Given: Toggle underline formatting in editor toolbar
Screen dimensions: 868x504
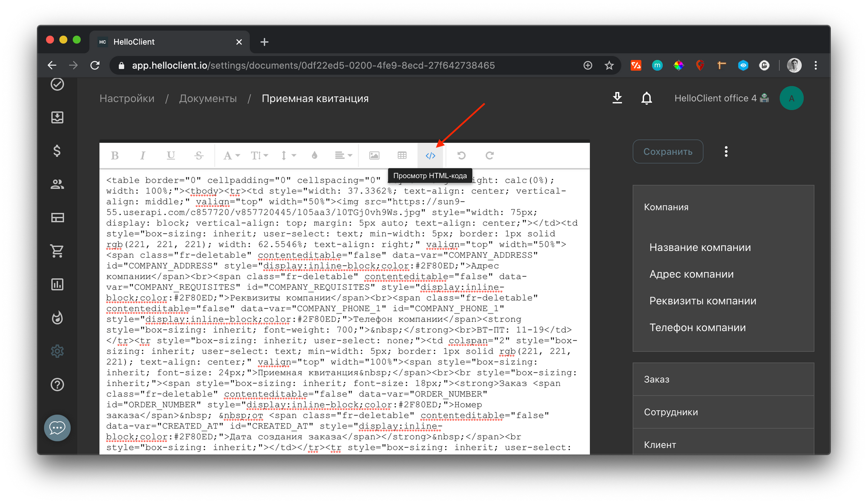Looking at the screenshot, I should click(x=171, y=155).
